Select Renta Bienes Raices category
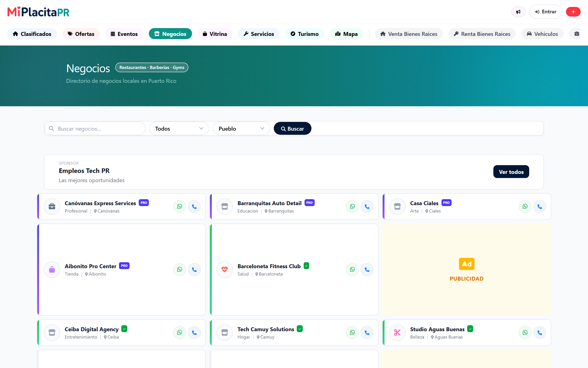This screenshot has height=368, width=588. (x=482, y=34)
